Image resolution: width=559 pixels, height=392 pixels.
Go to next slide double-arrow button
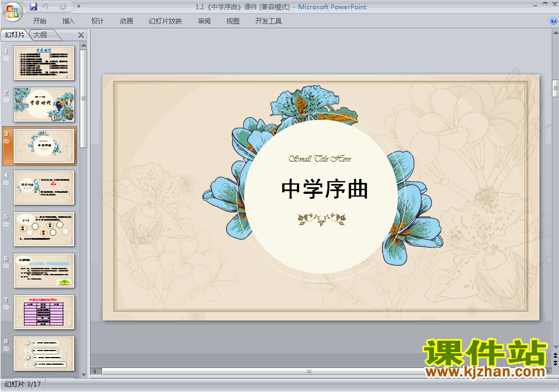[555, 363]
